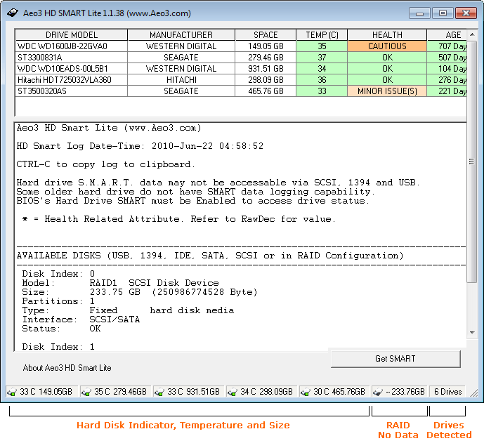Click the scrollbar down arrow
Image resolution: width=484 pixels, height=448 pixels.
point(472,333)
